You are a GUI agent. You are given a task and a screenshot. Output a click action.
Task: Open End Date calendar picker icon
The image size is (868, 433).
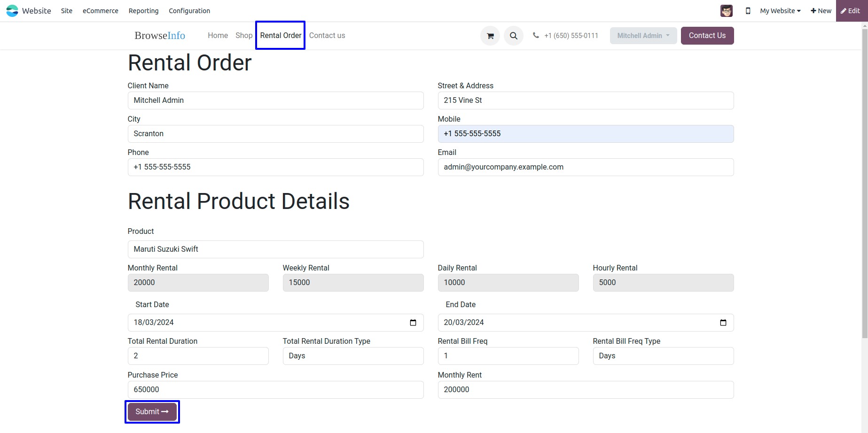[723, 323]
